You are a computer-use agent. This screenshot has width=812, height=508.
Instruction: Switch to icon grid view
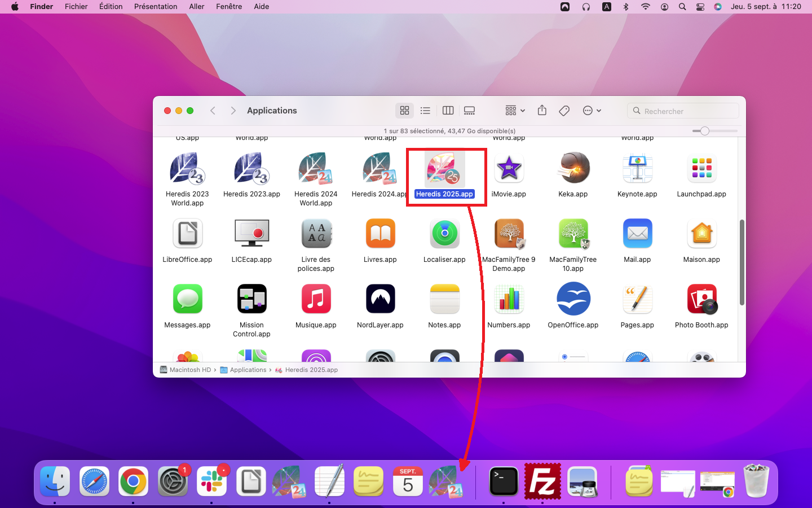pos(404,111)
